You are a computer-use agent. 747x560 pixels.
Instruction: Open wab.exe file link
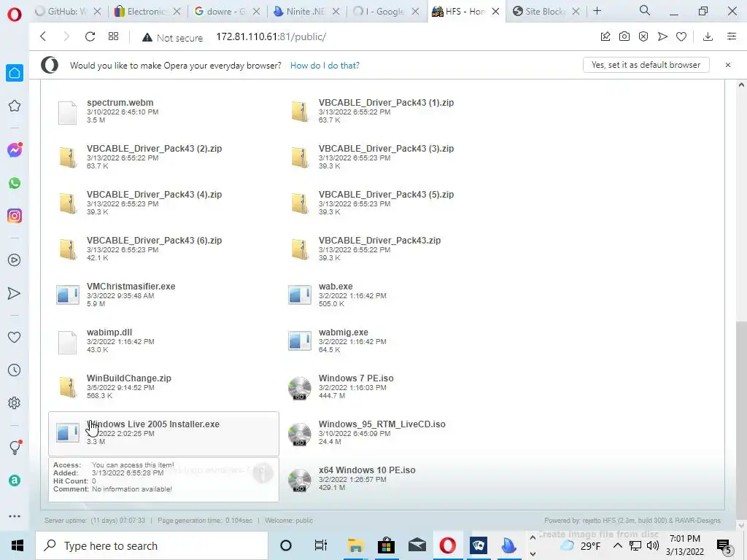[x=336, y=286]
